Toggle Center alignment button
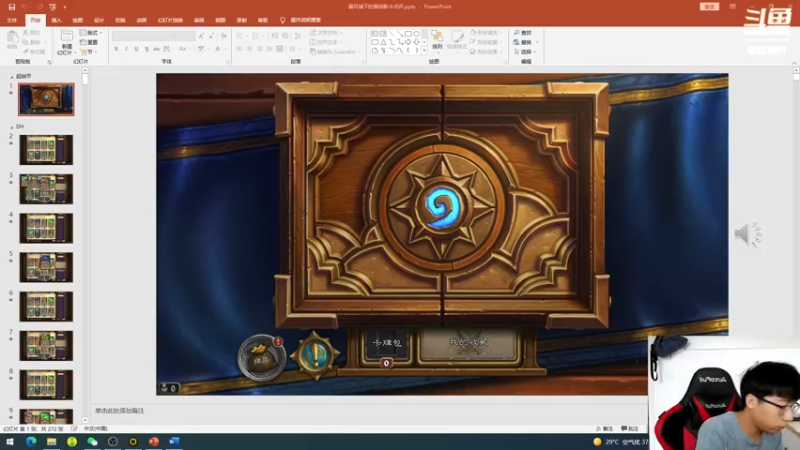This screenshot has height=450, width=800. click(x=249, y=49)
